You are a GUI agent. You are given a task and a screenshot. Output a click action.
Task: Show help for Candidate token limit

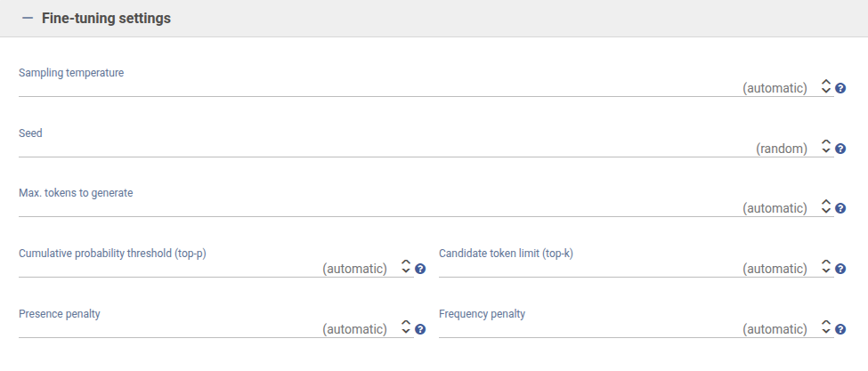point(840,269)
